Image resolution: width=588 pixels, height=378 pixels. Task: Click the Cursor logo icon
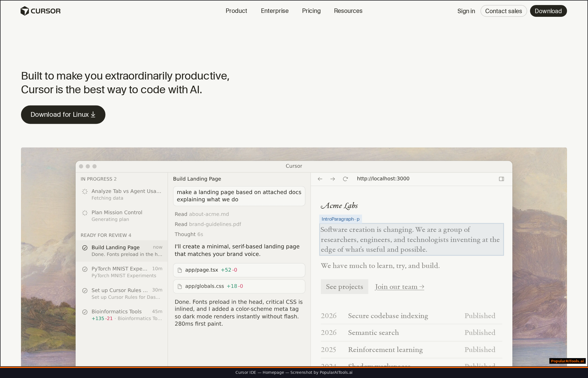25,11
